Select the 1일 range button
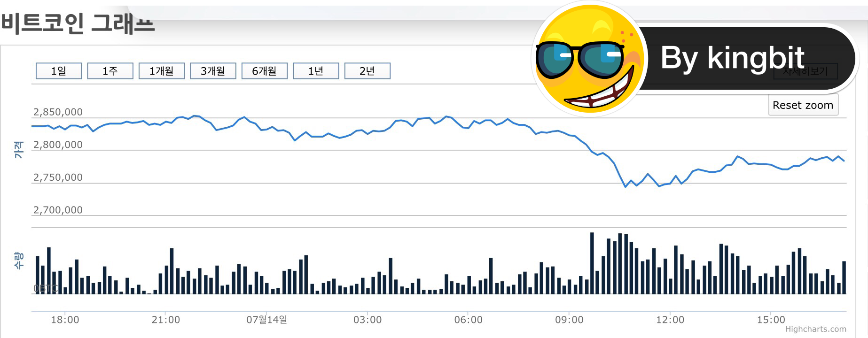The width and height of the screenshot is (868, 338). click(59, 71)
